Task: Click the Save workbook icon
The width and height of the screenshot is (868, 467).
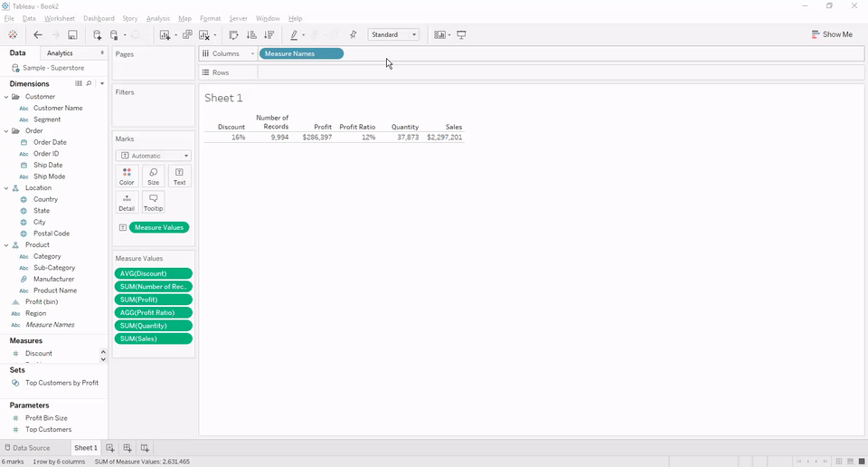Action: click(x=72, y=35)
